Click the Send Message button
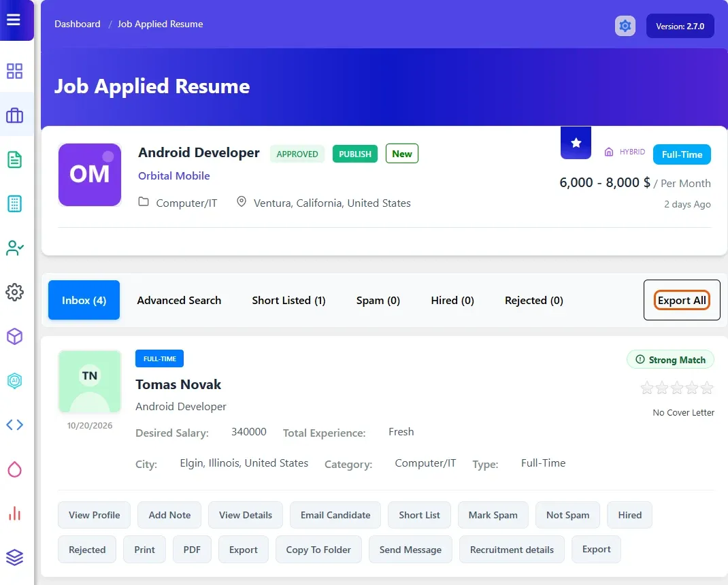 pos(410,549)
